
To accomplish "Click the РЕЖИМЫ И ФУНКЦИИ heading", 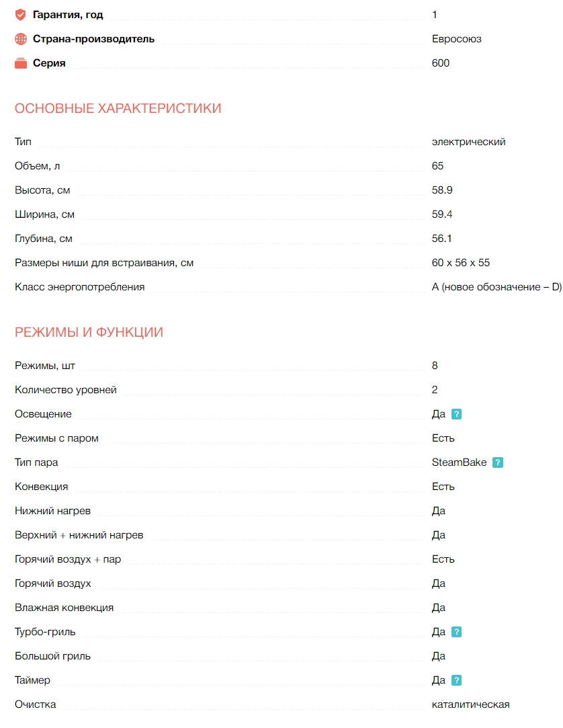I will 89,332.
